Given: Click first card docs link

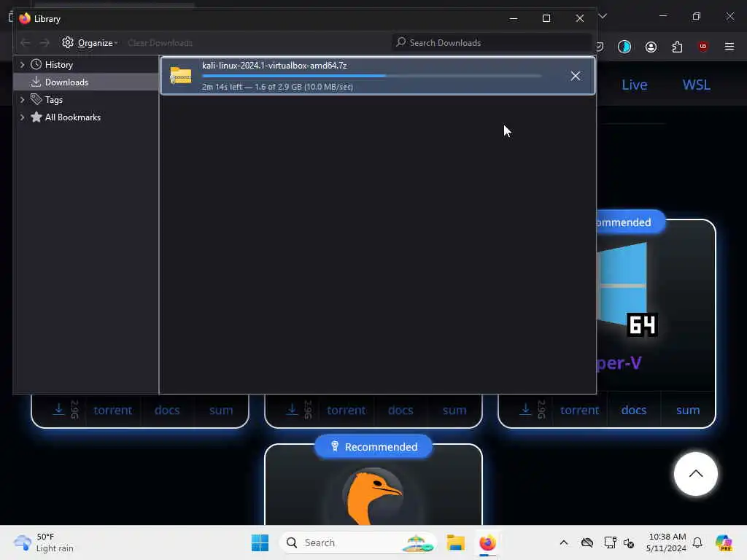Looking at the screenshot, I should point(167,410).
